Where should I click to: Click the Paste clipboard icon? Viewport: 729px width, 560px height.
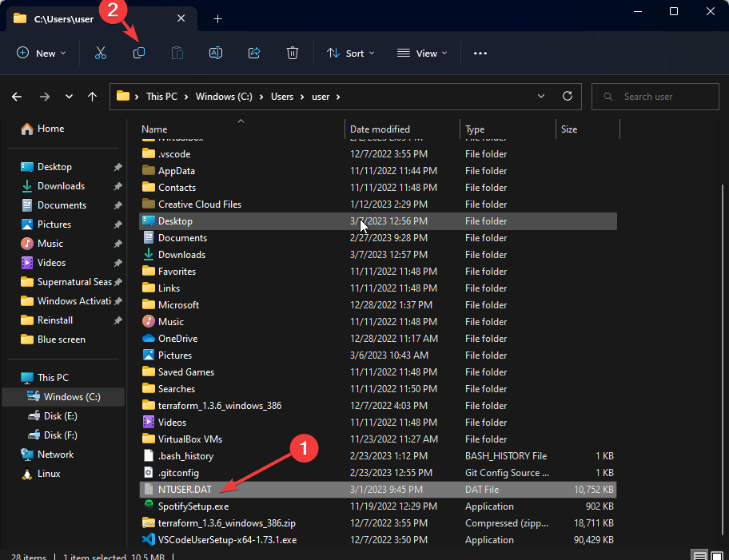click(x=177, y=53)
